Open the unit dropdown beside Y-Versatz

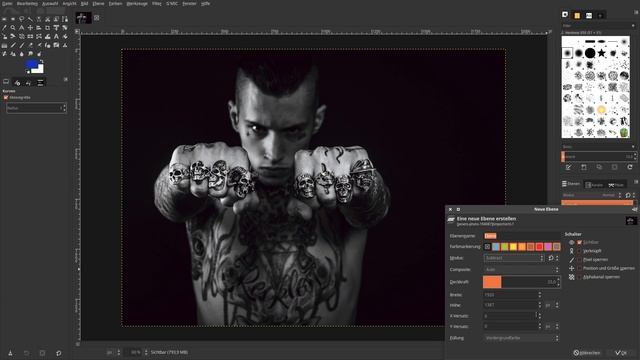[552, 327]
